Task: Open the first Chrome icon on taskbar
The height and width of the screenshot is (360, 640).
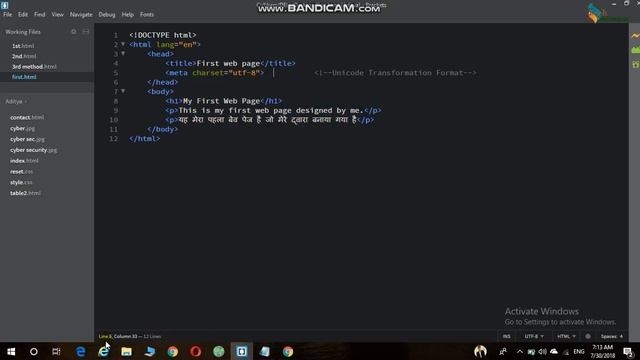Action: tap(173, 351)
